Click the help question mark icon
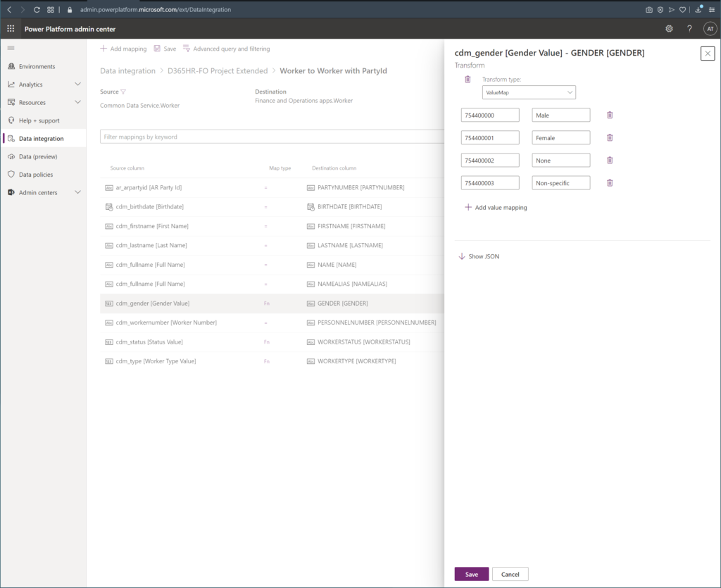The width and height of the screenshot is (721, 588). click(689, 29)
